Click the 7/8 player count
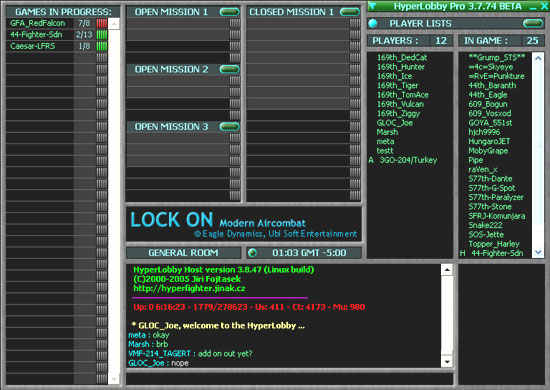Viewport: 550px width, 390px height. (84, 23)
